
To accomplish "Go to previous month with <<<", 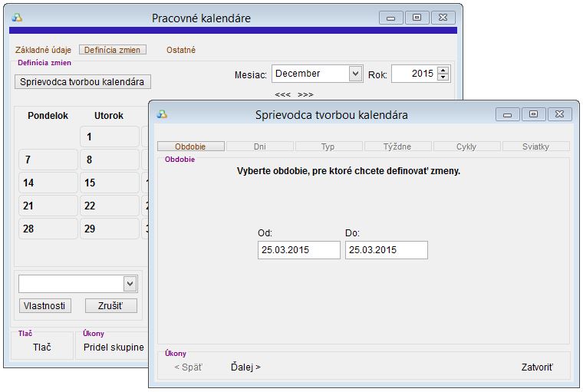I will [282, 95].
